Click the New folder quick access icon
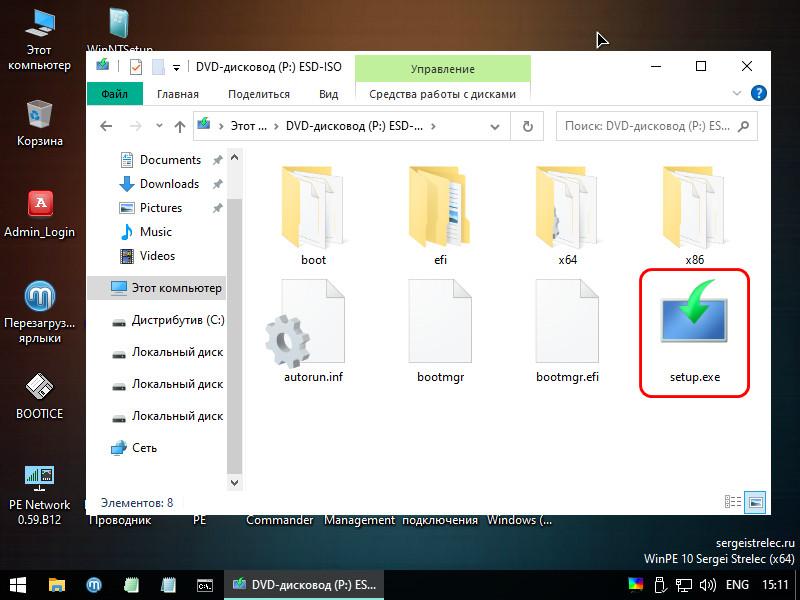 coord(158,67)
